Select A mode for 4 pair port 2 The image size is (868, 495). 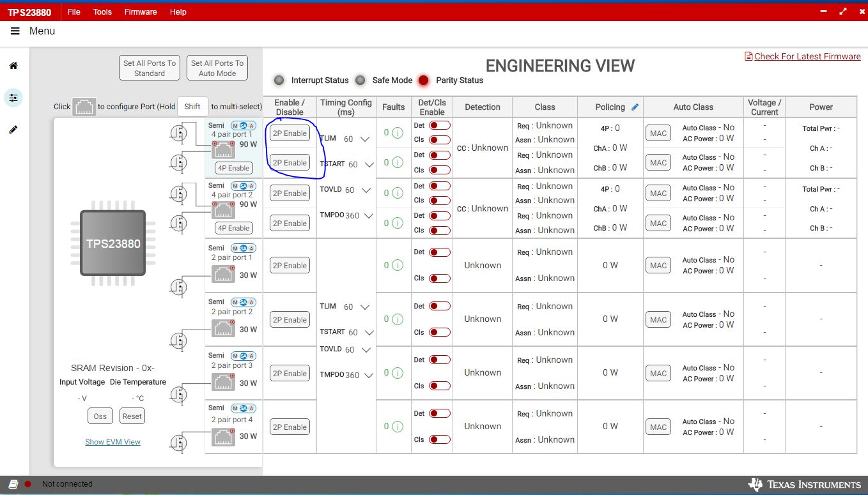click(x=252, y=186)
